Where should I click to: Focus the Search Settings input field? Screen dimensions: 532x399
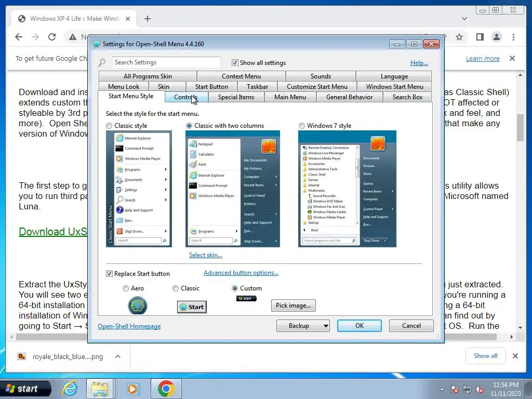[x=166, y=62]
